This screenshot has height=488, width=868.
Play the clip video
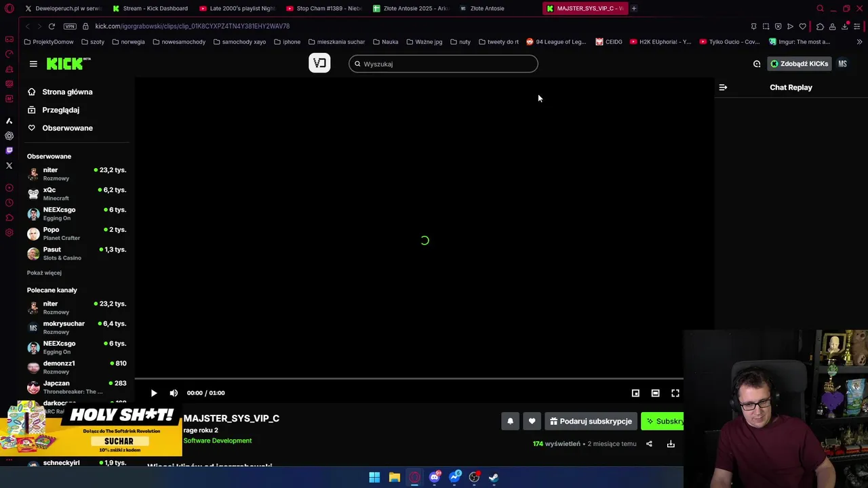tap(154, 393)
